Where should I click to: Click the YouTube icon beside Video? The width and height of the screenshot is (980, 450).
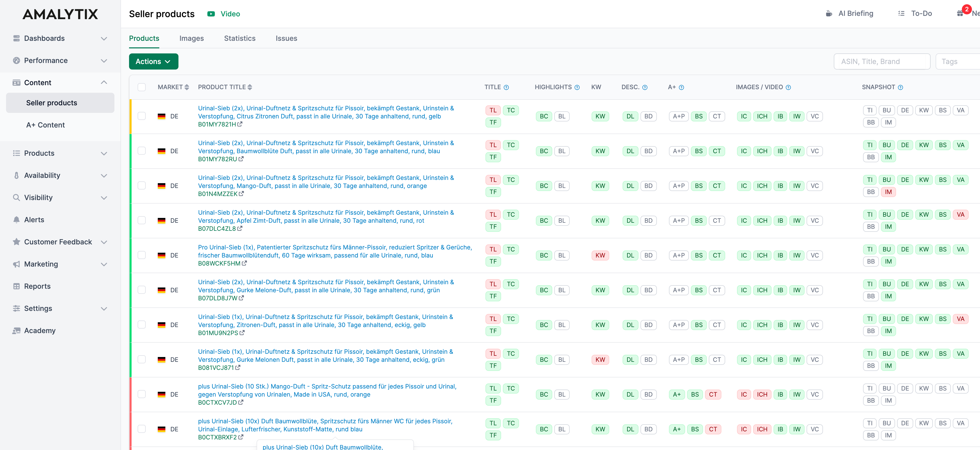(x=211, y=14)
